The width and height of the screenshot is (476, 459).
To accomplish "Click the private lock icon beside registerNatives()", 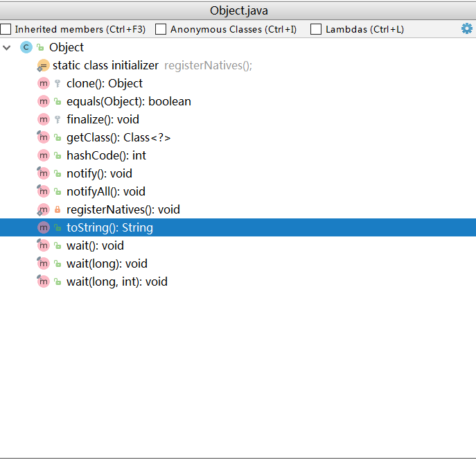I will (x=58, y=209).
